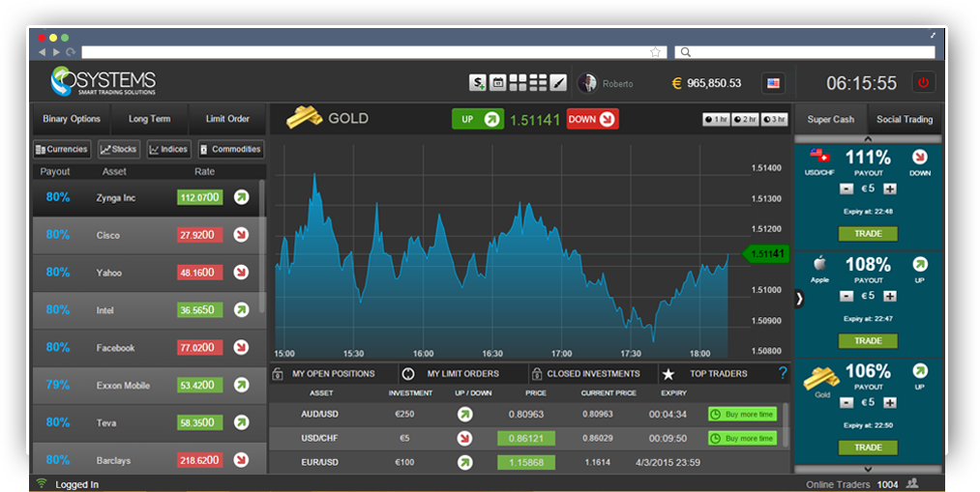Click the green UP button for Gold
This screenshot has height=492, width=980.
coord(478,119)
